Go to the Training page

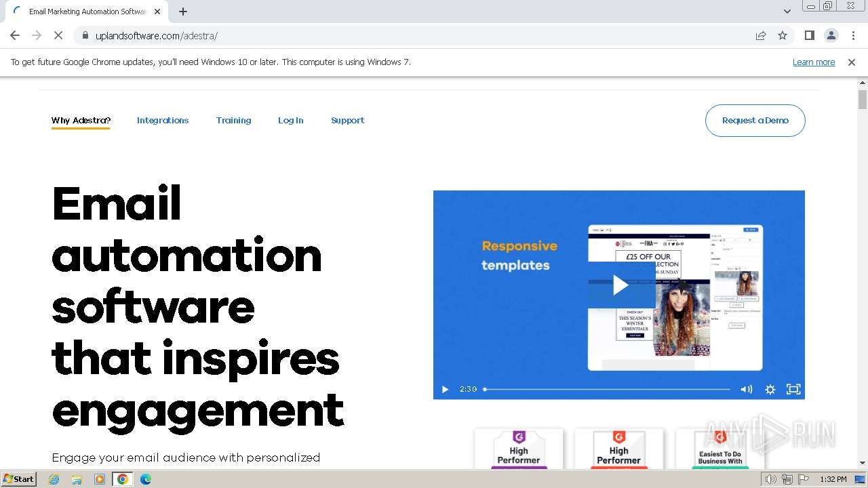click(x=234, y=121)
